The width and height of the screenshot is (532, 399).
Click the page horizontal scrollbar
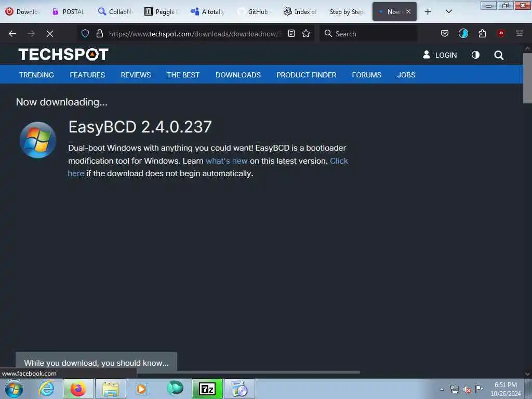coord(248,372)
